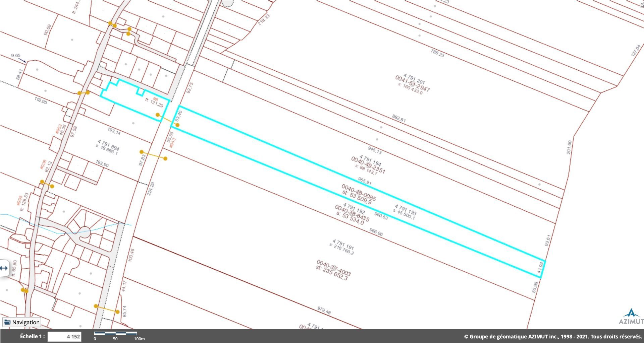
Task: Click the Échelle scale input field
Action: click(64, 337)
